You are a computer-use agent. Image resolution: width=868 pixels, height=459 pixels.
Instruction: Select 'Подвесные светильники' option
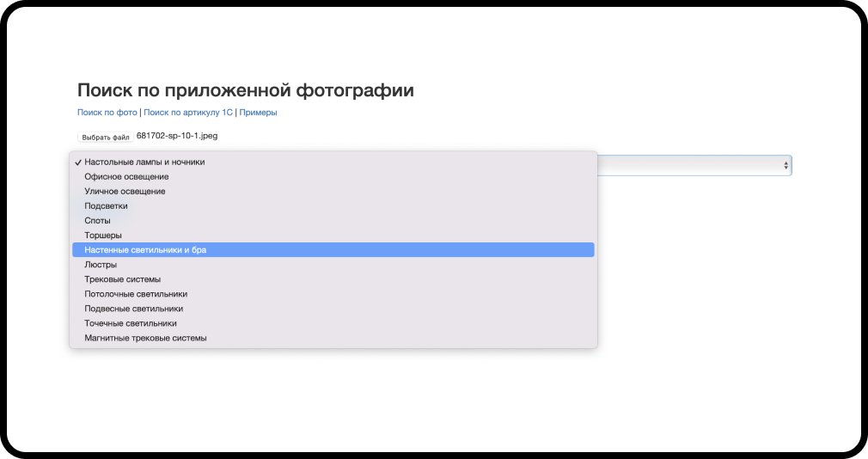(x=133, y=309)
